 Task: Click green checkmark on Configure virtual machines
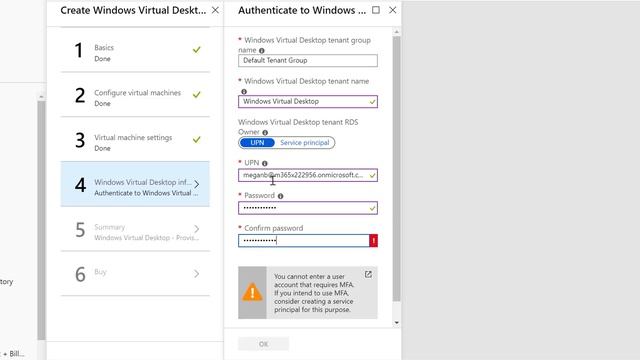197,95
